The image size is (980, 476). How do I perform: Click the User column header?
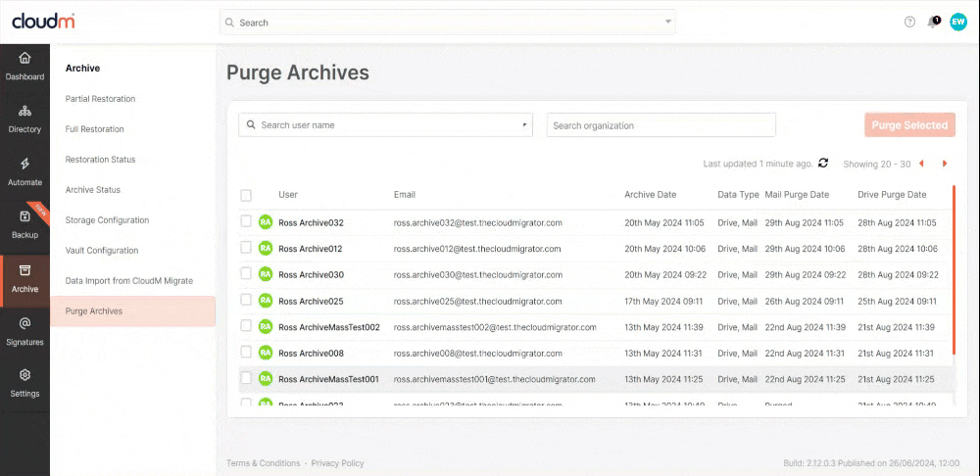[x=288, y=195]
